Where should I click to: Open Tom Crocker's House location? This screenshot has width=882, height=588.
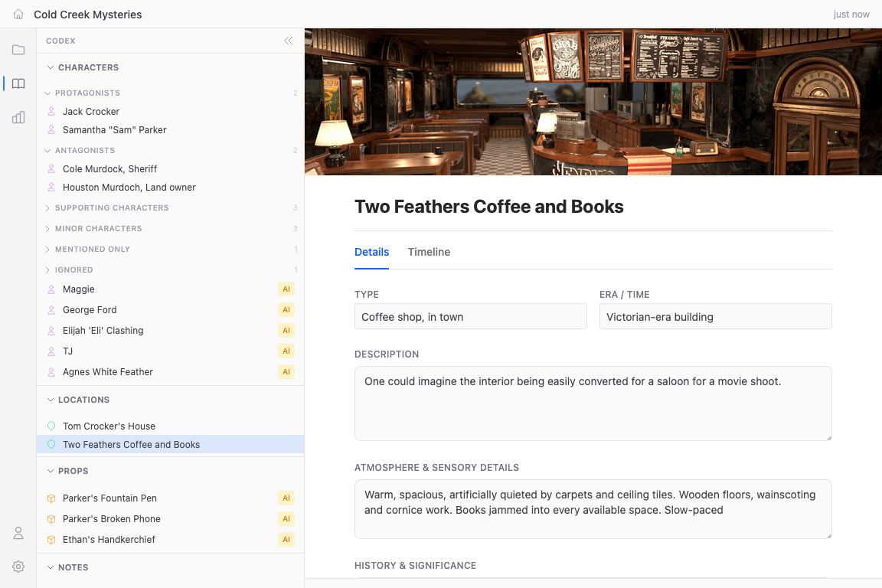tap(109, 426)
